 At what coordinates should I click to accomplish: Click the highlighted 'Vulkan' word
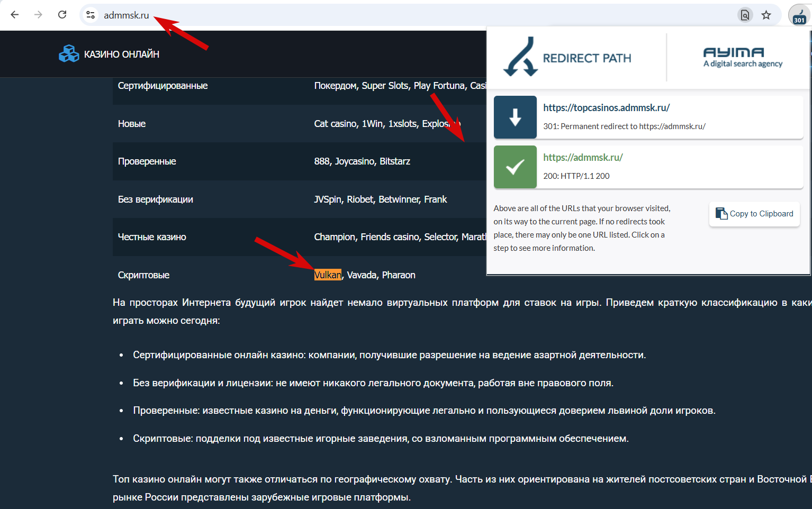[328, 275]
